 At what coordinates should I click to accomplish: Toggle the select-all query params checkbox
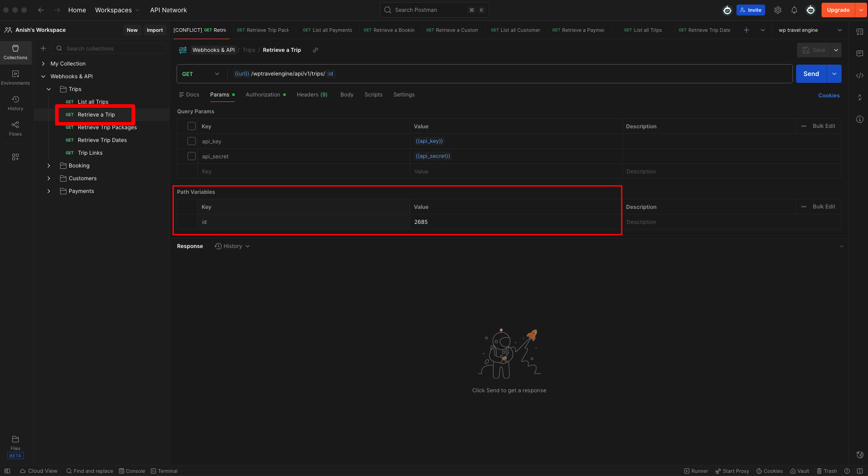coord(192,126)
